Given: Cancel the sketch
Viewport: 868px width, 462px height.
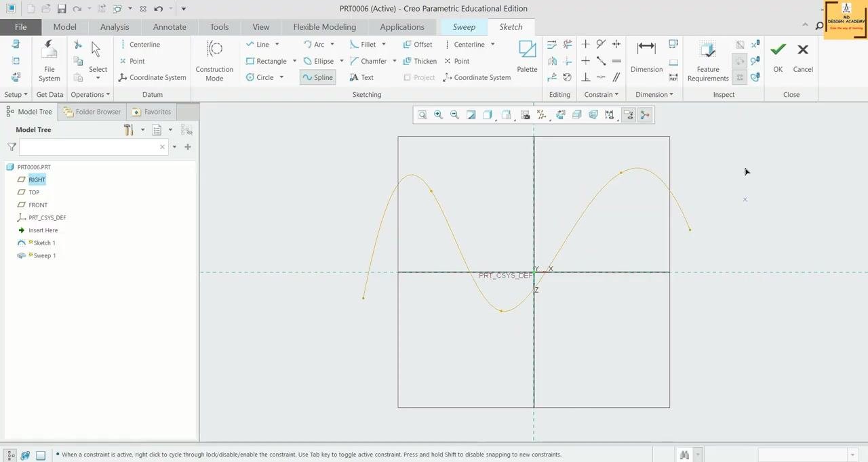Looking at the screenshot, I should click(803, 57).
